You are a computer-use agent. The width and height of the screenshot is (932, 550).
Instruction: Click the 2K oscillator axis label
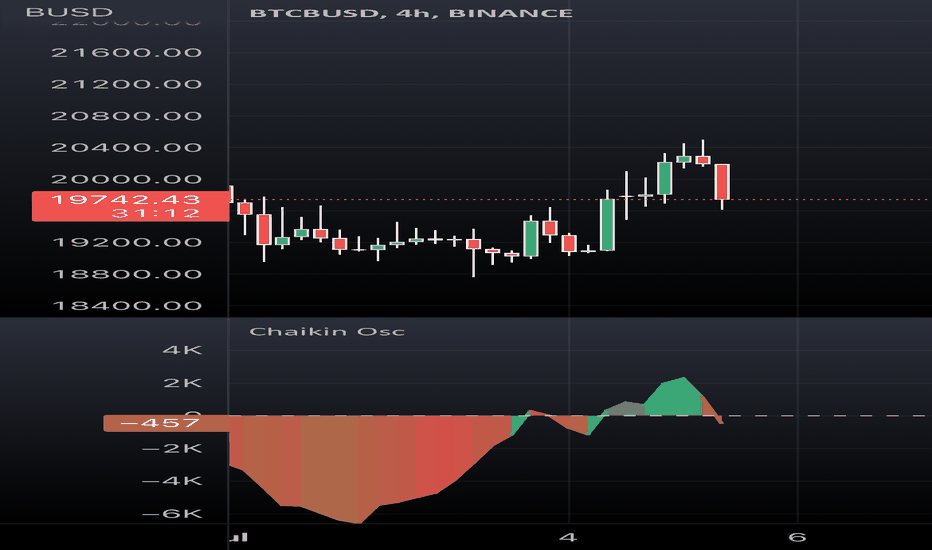[x=182, y=383]
